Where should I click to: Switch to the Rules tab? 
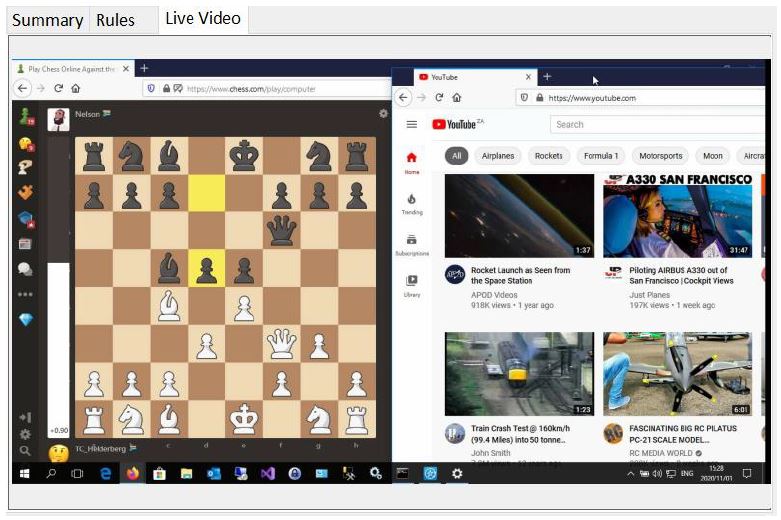(115, 20)
